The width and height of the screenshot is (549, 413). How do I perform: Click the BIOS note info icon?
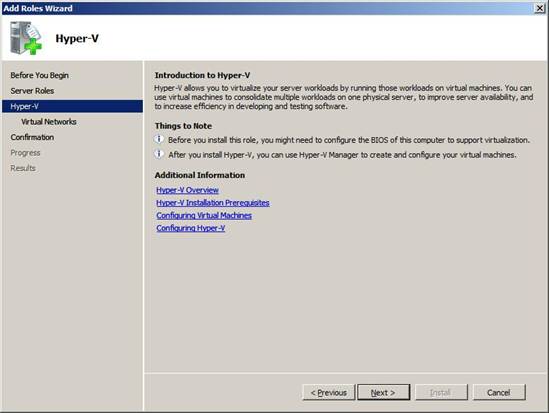coord(159,139)
